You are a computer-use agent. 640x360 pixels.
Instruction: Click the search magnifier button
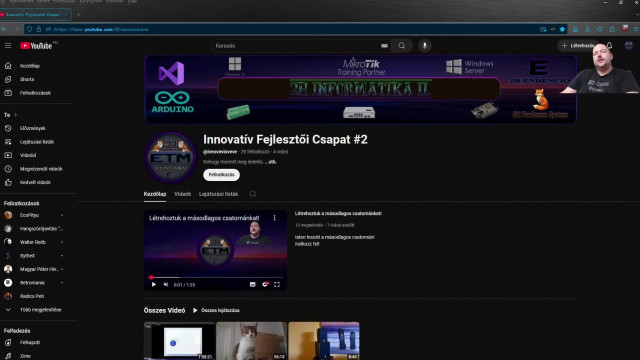click(x=402, y=46)
